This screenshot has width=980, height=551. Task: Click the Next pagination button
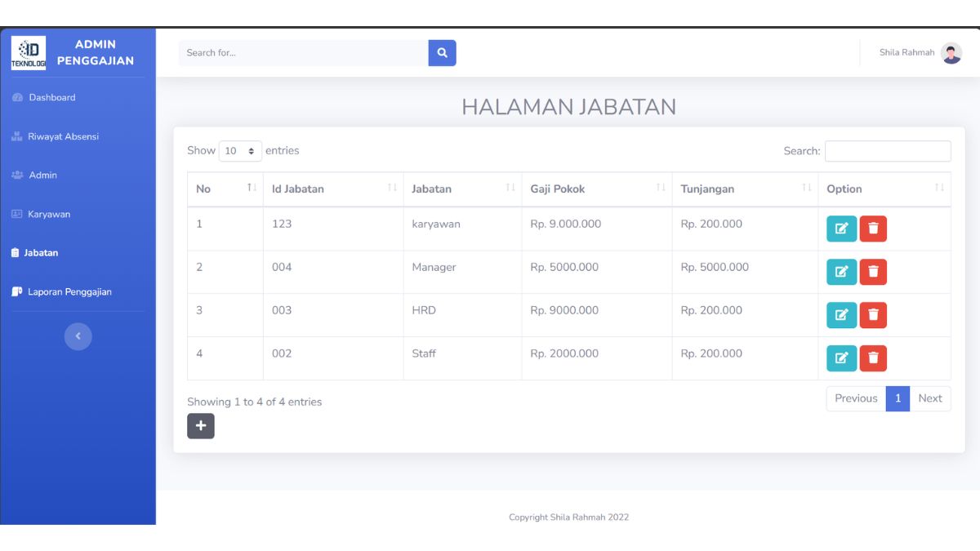click(930, 398)
